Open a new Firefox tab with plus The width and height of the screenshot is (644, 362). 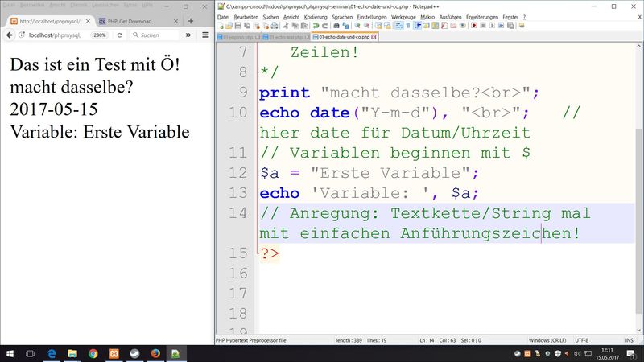tap(191, 20)
